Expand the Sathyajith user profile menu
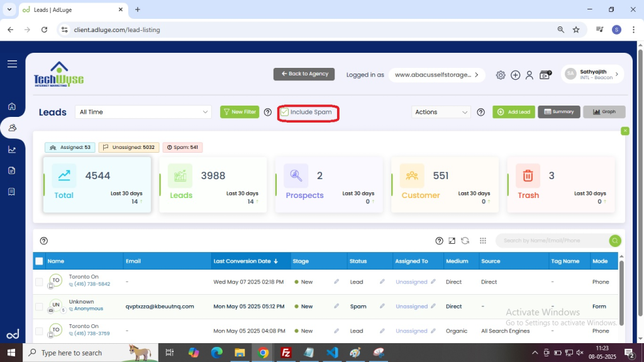644x362 pixels. 592,74
